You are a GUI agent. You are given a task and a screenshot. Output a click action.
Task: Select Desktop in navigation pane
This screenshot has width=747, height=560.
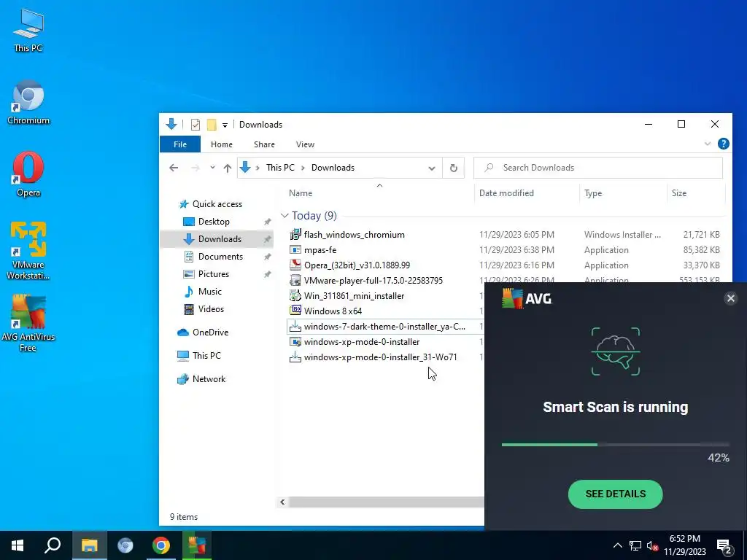(214, 222)
